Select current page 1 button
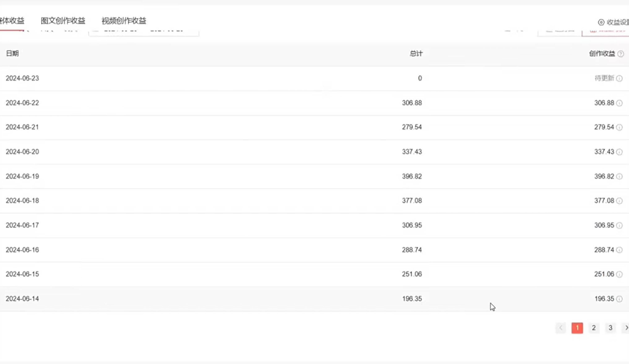629x364 pixels. [x=577, y=328]
